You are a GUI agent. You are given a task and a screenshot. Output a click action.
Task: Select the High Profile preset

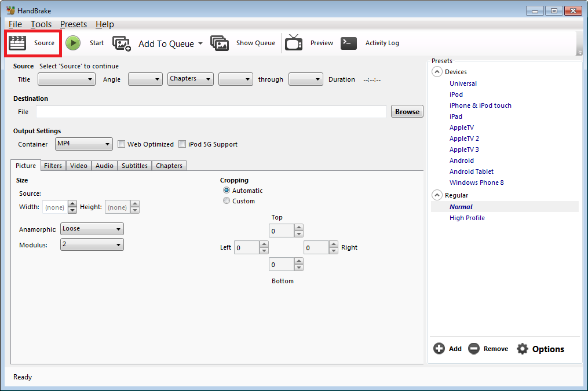pos(467,218)
